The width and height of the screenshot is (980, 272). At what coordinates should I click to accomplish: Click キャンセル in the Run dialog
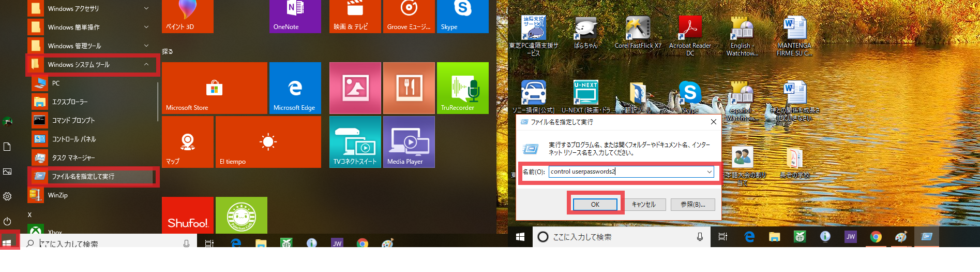click(x=644, y=204)
